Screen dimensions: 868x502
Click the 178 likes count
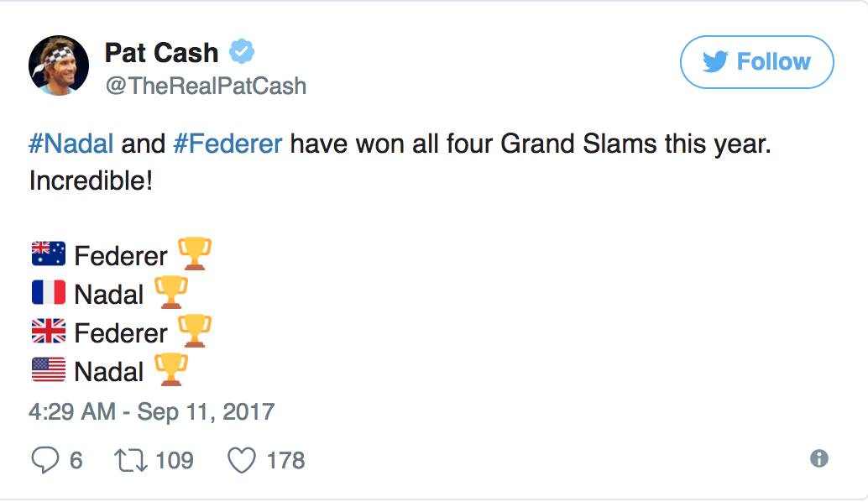coord(285,460)
